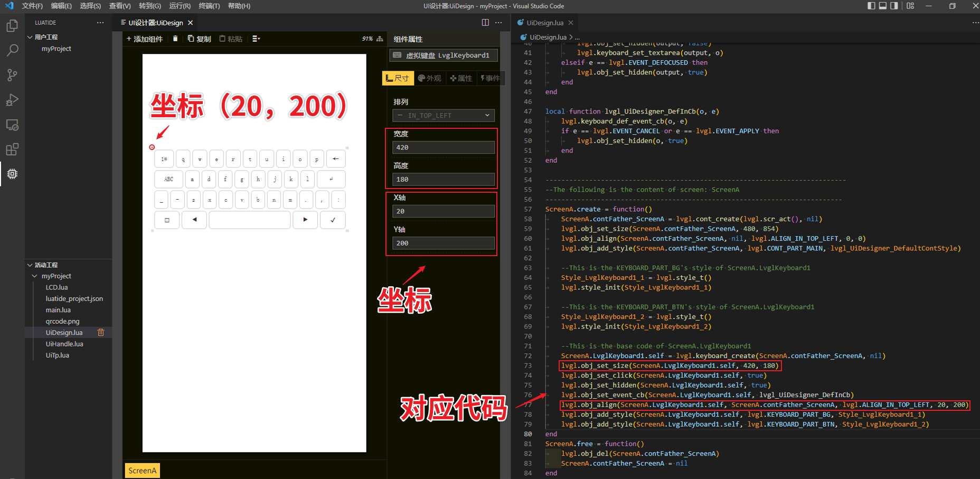
Task: Click the align menu icon in designer toolbar
Action: 256,39
